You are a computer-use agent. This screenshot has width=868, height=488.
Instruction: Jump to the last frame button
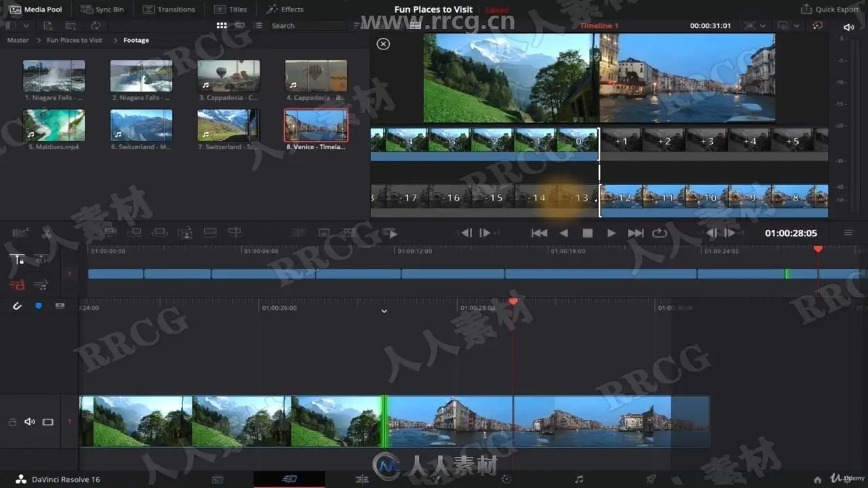pyautogui.click(x=635, y=233)
